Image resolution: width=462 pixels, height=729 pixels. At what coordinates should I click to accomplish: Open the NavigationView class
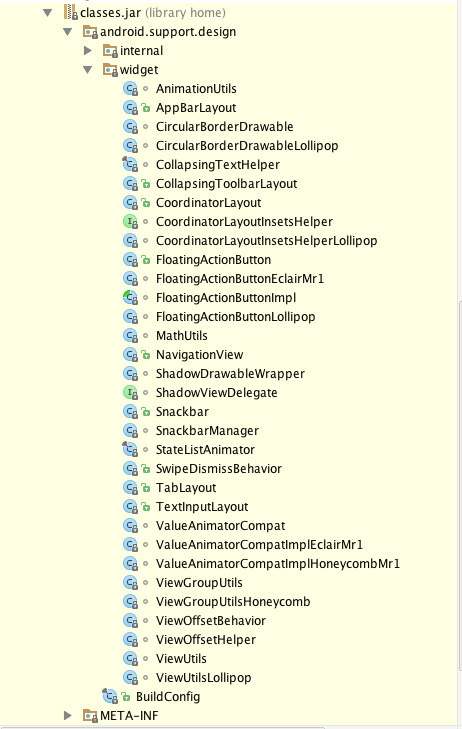click(199, 355)
